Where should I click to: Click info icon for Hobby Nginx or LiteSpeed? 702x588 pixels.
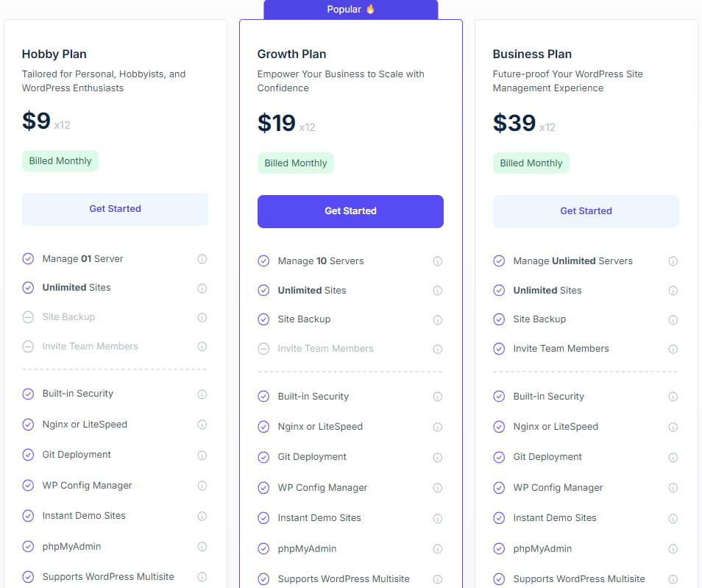pos(202,425)
